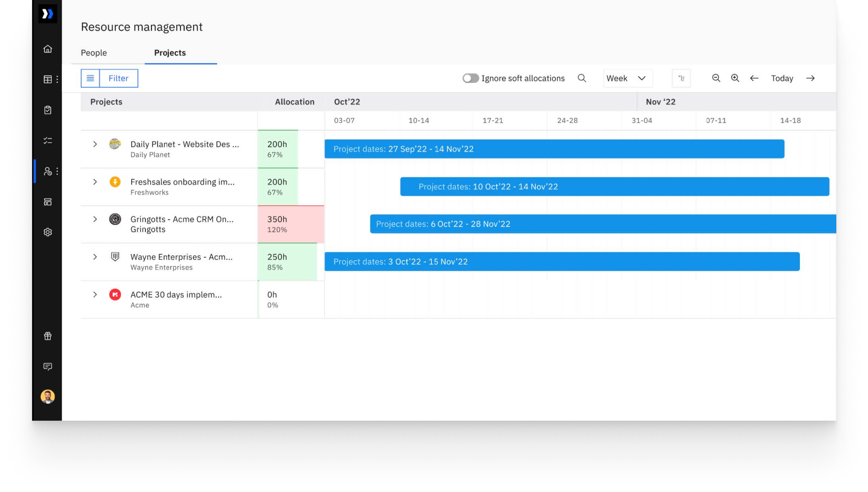The width and height of the screenshot is (868, 492).
Task: Open the table/projects grid icon in sidebar
Action: [x=48, y=79]
